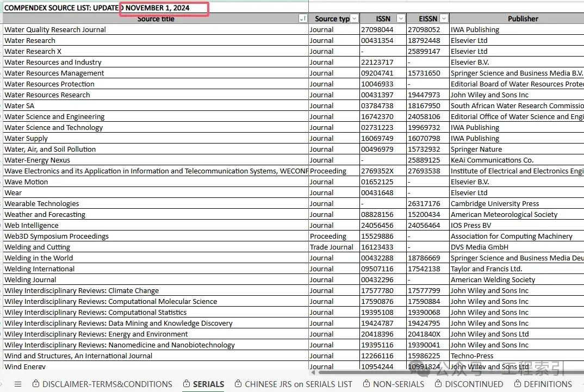Click the Welding Journal title cell
584x392 pixels.
coord(156,279)
